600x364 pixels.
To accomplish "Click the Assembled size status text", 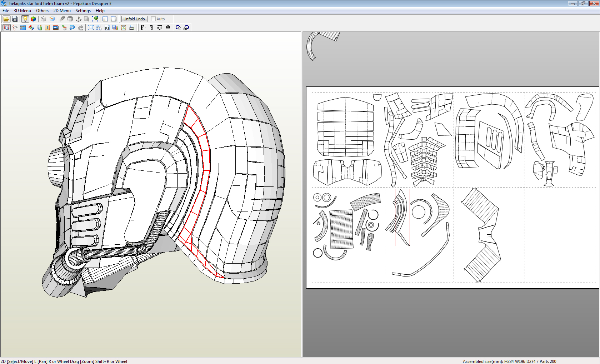I will point(509,361).
